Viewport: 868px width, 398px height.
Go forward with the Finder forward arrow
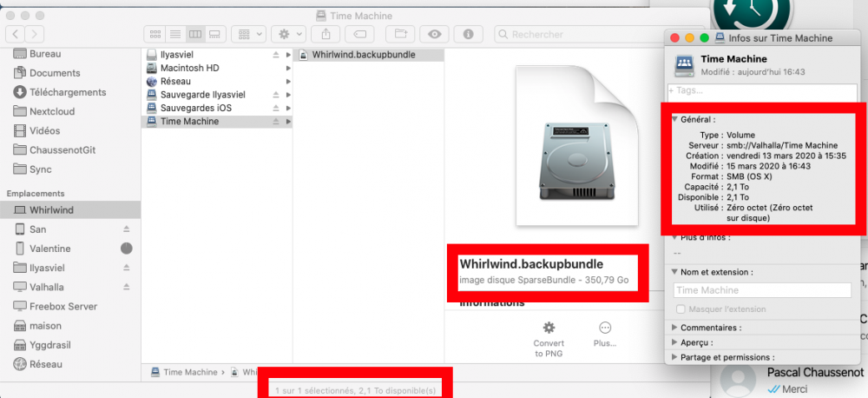click(35, 34)
